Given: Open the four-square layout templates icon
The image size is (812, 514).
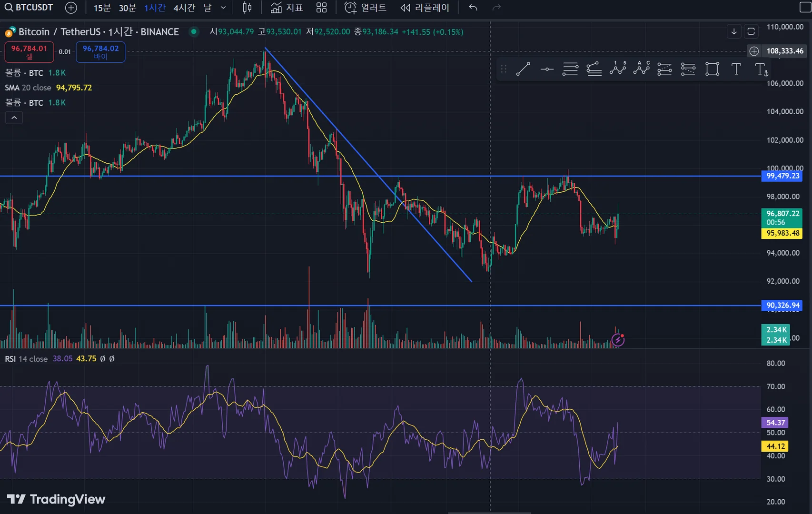Looking at the screenshot, I should pos(322,8).
